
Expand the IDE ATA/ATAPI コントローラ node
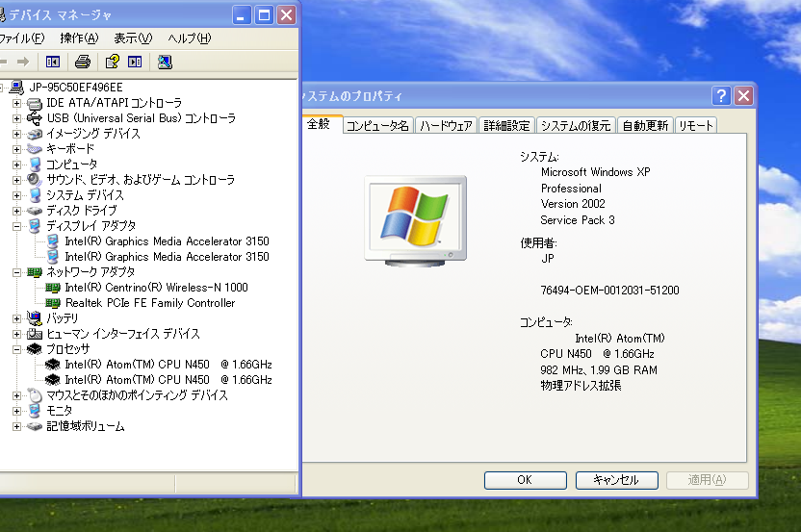point(17,103)
